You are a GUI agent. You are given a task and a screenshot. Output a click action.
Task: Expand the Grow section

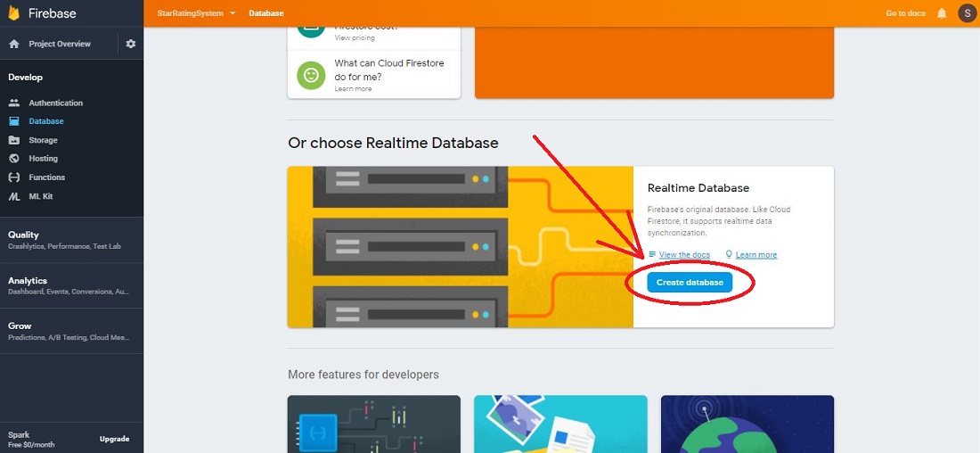click(x=72, y=331)
